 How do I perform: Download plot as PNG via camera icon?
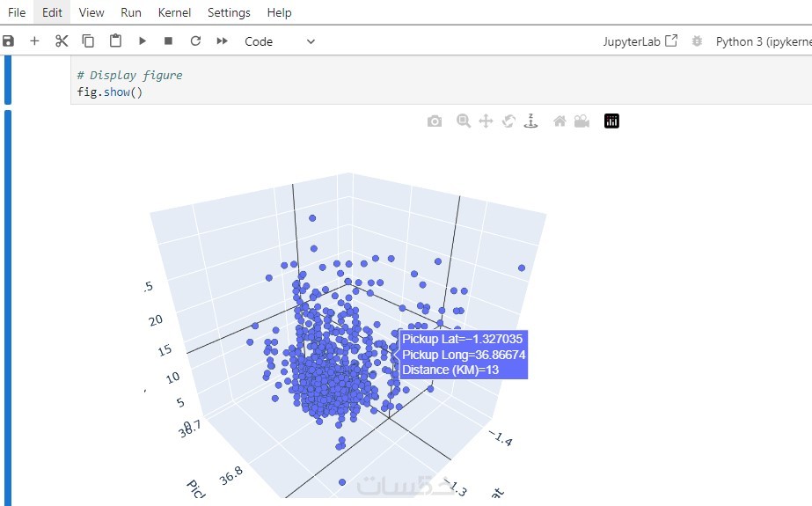(435, 121)
